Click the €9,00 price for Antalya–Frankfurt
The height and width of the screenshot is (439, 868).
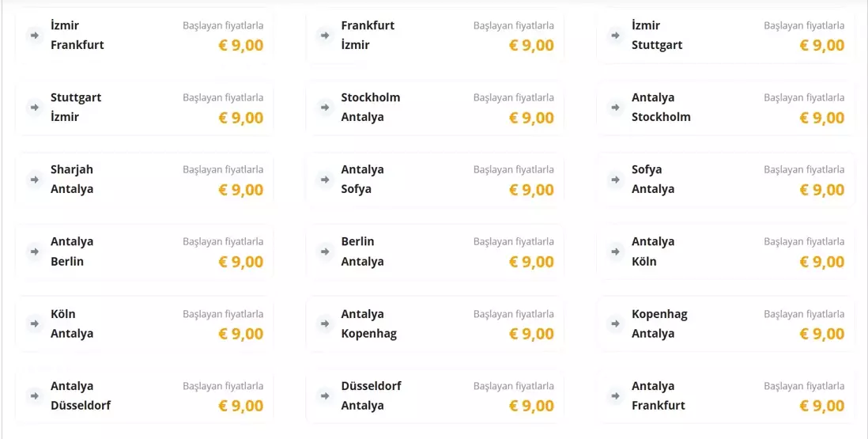822,406
